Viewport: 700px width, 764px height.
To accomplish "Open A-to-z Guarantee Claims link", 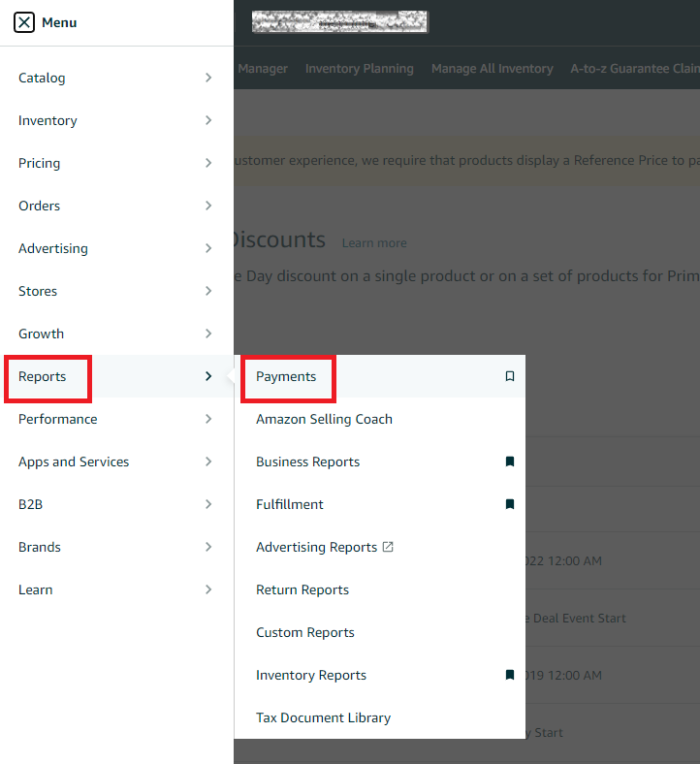I will (635, 69).
